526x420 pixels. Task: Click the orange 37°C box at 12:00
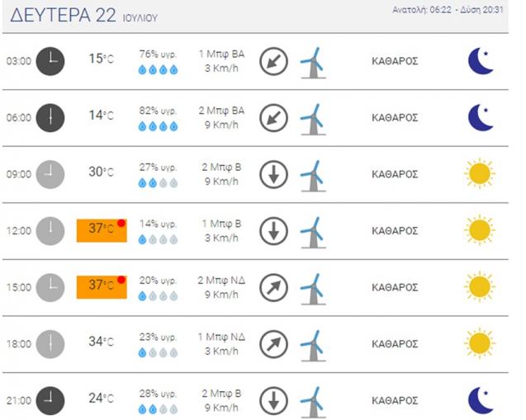[102, 230]
